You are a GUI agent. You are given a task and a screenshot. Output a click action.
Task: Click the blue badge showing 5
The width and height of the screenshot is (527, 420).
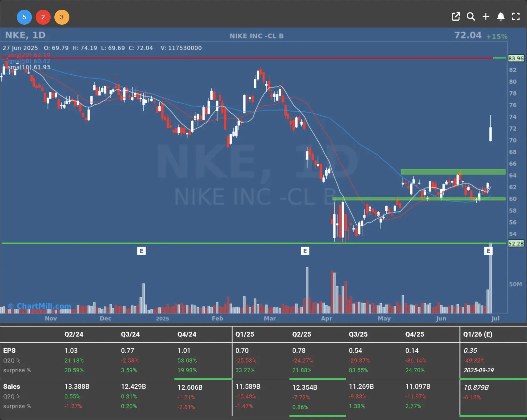click(24, 17)
